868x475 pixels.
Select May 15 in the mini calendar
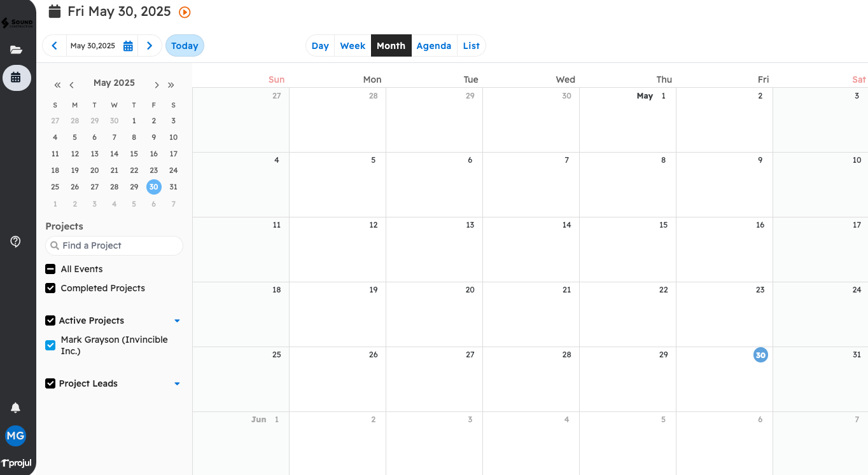pos(134,154)
